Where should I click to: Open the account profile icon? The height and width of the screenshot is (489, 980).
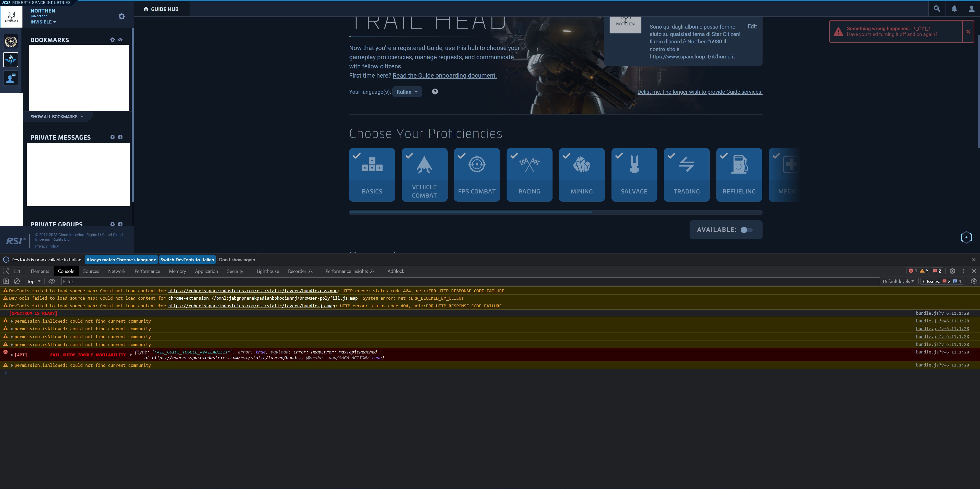point(971,9)
